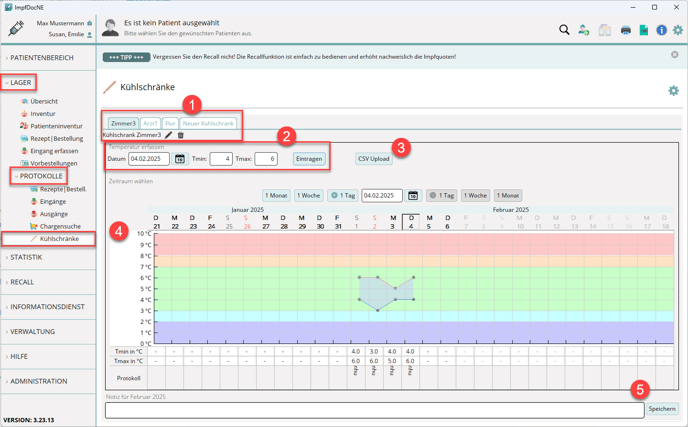Image resolution: width=688 pixels, height=427 pixels.
Task: Click the Tmin input field
Action: pyautogui.click(x=221, y=159)
